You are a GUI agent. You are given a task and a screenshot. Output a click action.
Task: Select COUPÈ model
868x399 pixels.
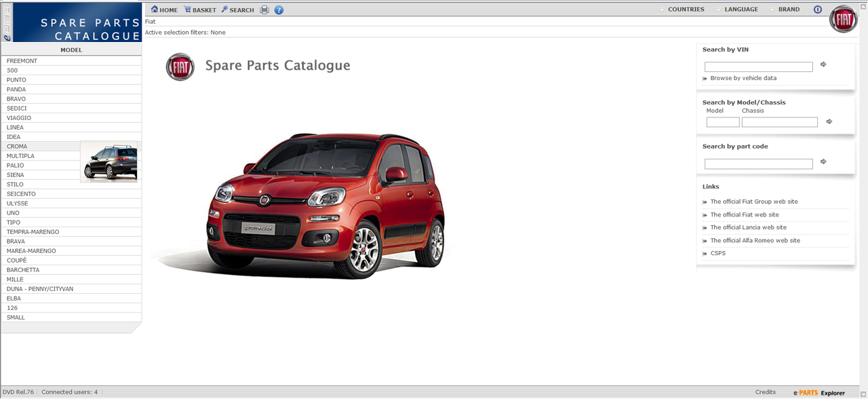[71, 261]
